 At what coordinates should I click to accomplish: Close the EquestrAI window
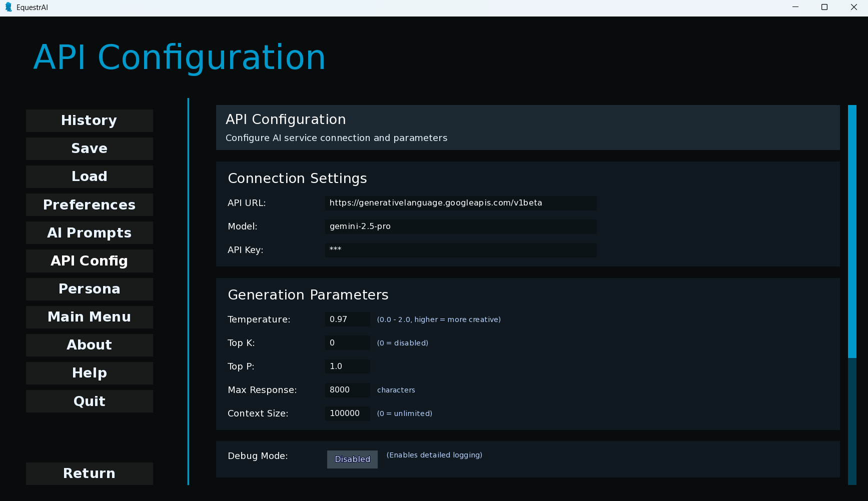click(853, 7)
